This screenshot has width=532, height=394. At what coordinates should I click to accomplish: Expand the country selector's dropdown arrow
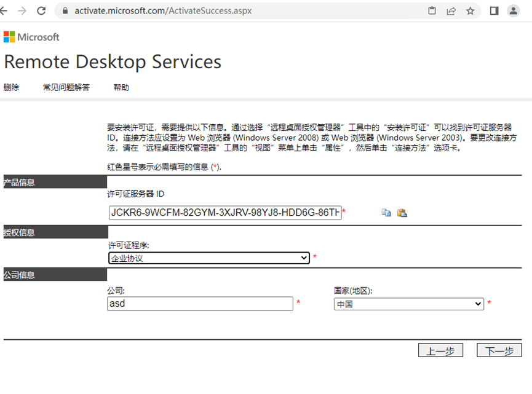[480, 303]
